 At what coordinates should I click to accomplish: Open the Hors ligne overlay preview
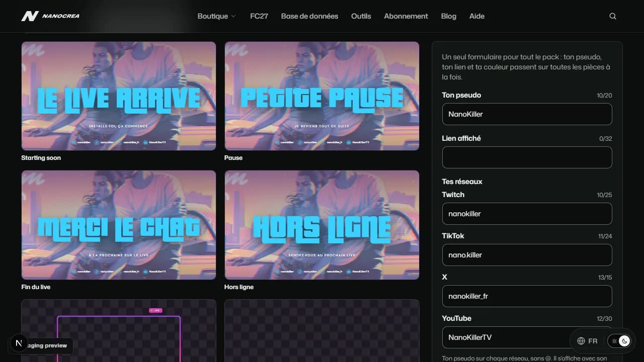coord(322,225)
